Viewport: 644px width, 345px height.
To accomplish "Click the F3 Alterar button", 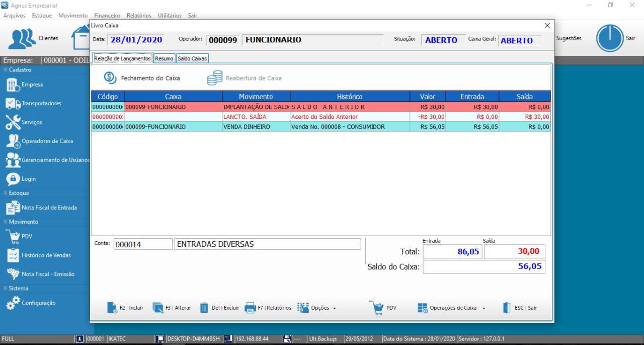I will point(172,308).
